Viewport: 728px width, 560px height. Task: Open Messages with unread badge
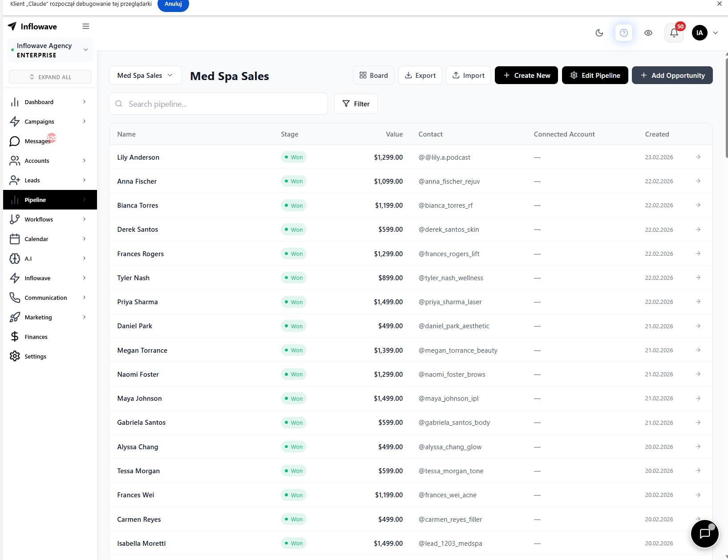click(x=15, y=141)
